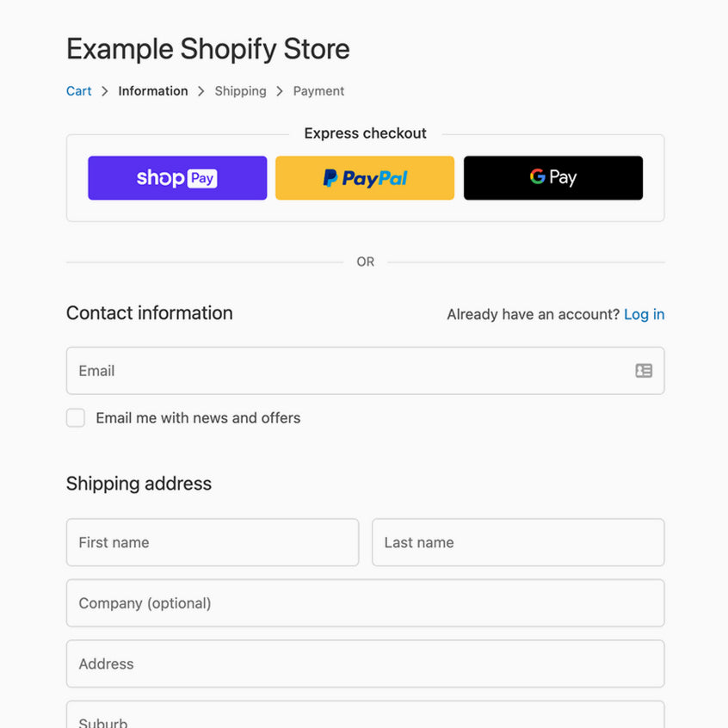Pay with the Shop Pay button
The width and height of the screenshot is (728, 728).
(177, 178)
